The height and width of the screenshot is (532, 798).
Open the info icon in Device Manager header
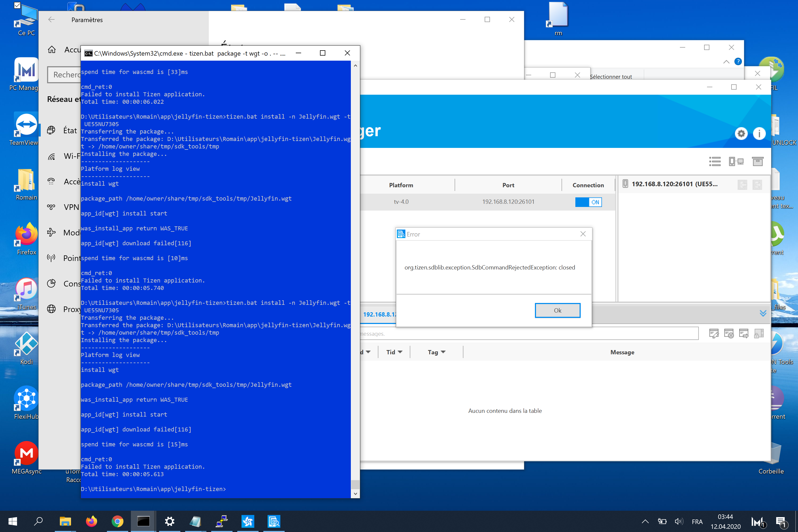pyautogui.click(x=759, y=133)
